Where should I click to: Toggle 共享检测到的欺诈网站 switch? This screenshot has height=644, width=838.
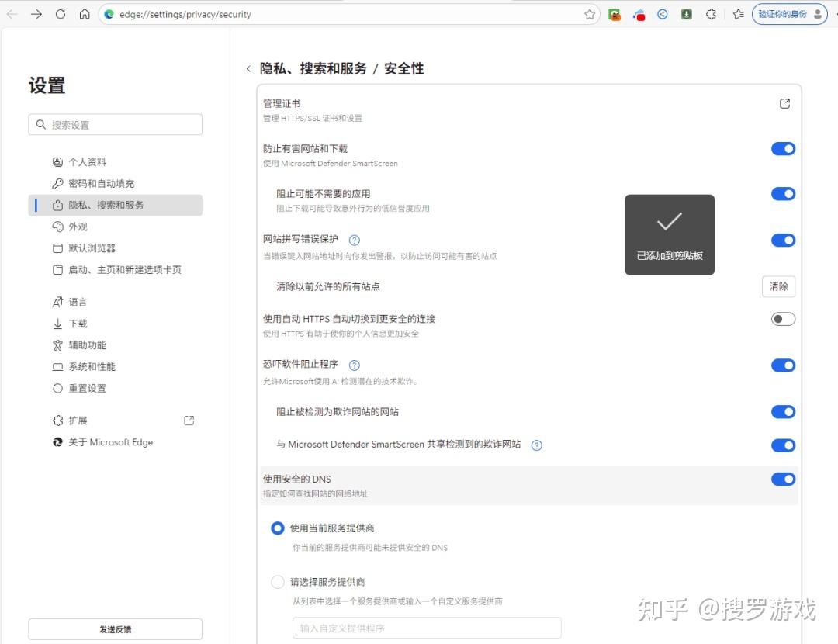click(783, 445)
